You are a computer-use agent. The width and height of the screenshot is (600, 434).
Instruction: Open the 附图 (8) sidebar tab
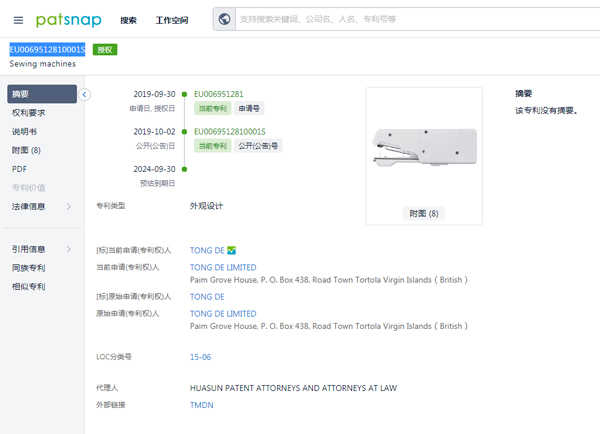26,150
